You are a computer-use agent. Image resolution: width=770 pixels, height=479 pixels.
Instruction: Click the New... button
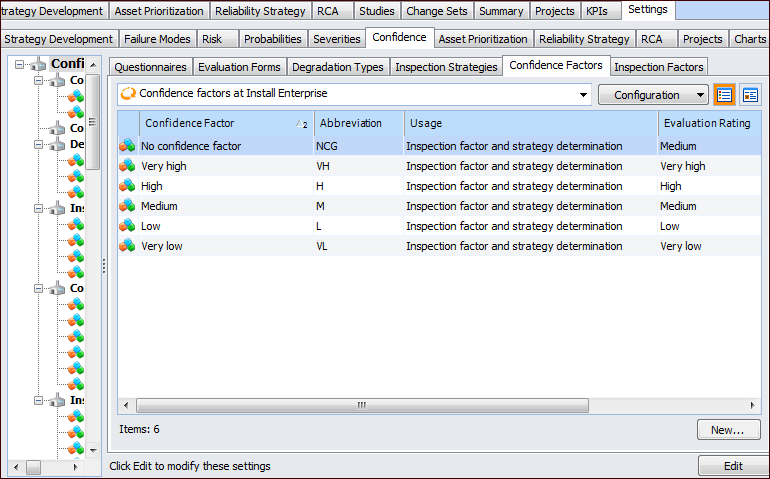(x=728, y=430)
